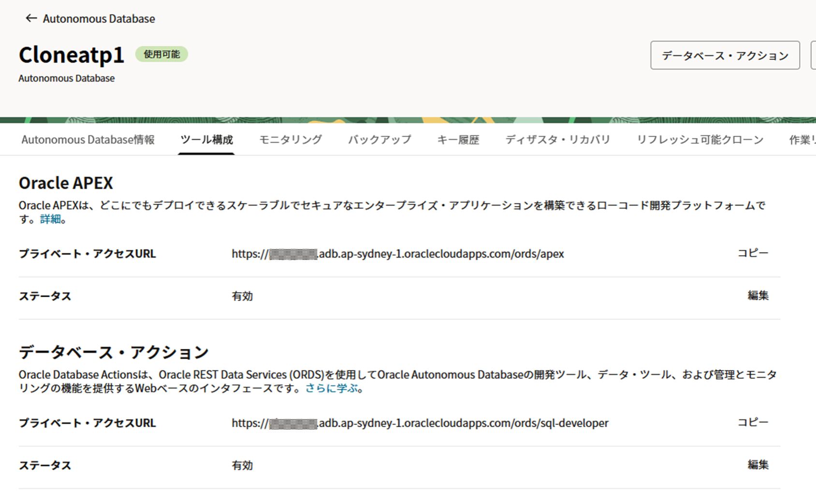This screenshot has height=504, width=816.
Task: Click the back arrow beside Autonomous Database
Action: click(x=31, y=18)
